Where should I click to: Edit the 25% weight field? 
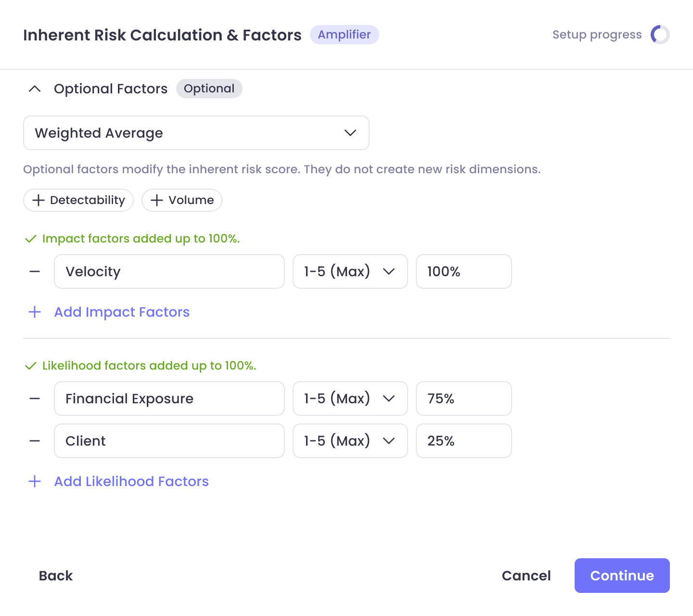click(x=464, y=441)
